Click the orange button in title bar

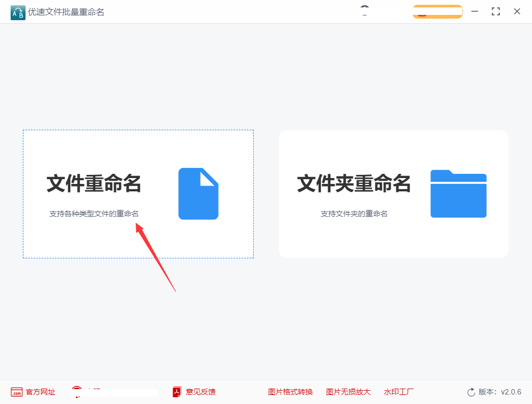point(438,12)
